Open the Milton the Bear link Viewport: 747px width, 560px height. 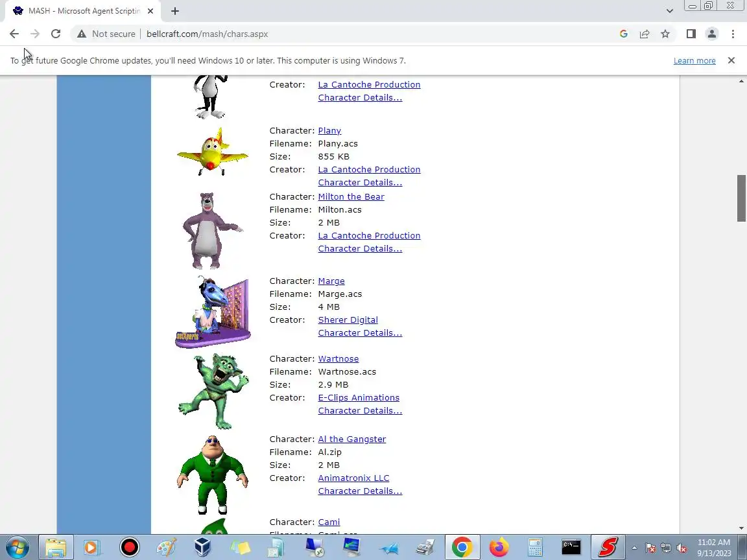tap(351, 196)
